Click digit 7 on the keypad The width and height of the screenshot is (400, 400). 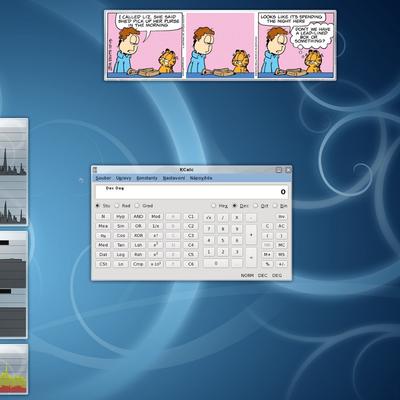(209, 229)
